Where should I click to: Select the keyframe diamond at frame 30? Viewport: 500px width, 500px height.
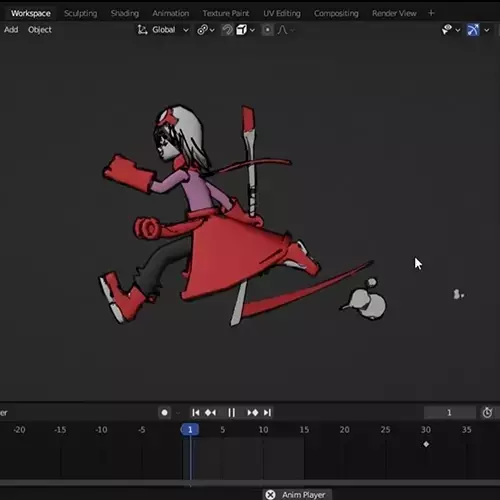coord(426,444)
